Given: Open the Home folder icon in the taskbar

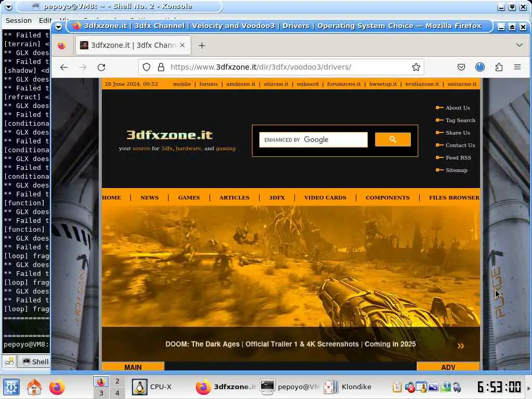Looking at the screenshot, I should pyautogui.click(x=34, y=387).
